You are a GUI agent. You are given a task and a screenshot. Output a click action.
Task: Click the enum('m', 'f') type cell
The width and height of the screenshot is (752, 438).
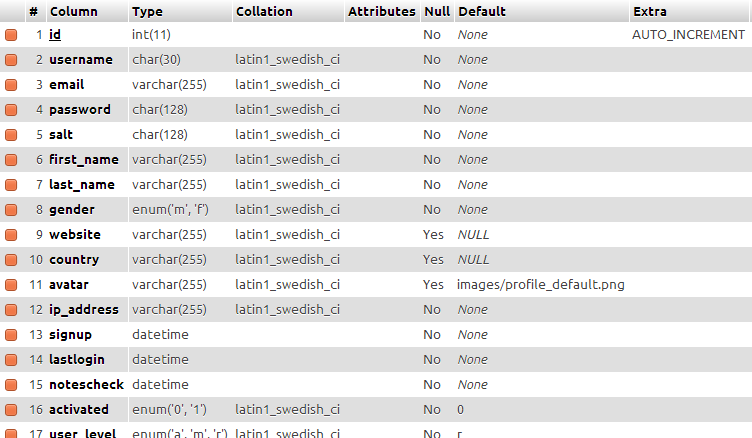(x=170, y=210)
